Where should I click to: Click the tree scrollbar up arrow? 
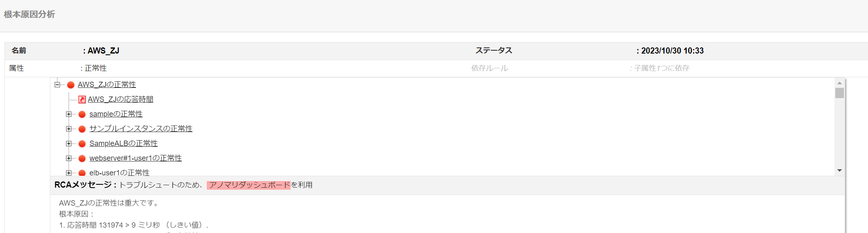point(839,83)
